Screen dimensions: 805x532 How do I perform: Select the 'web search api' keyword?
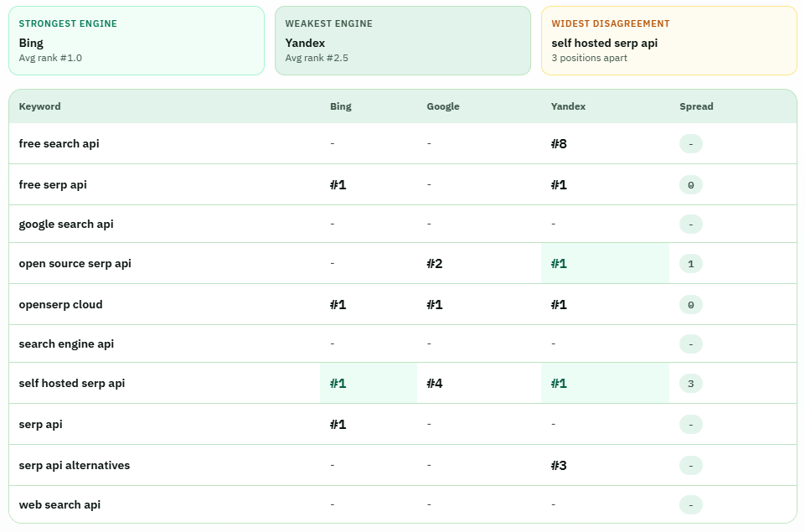[59, 505]
